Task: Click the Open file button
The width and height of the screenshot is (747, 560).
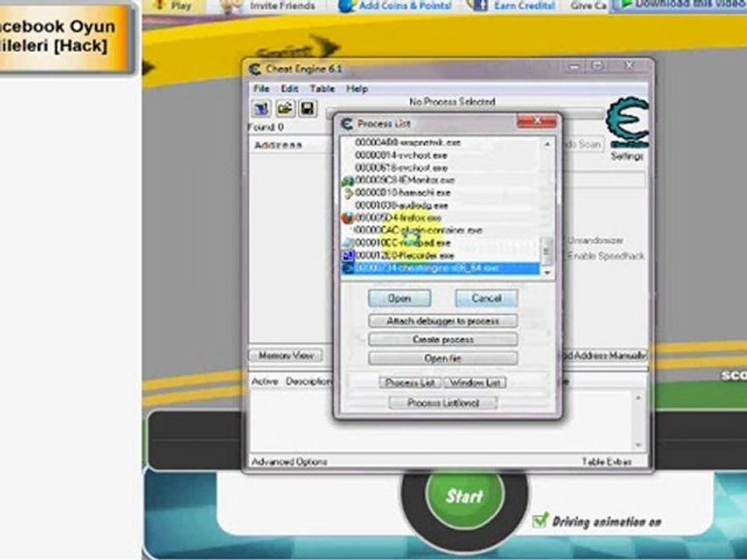Action: [x=443, y=358]
